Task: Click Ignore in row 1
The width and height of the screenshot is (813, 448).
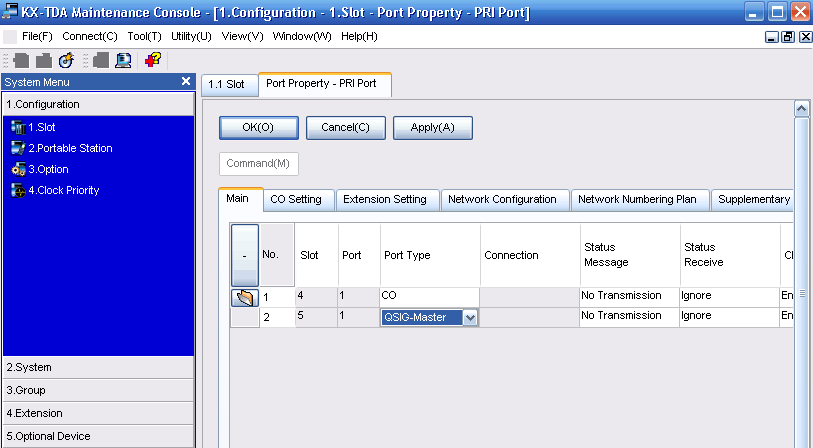Action: pyautogui.click(x=730, y=297)
